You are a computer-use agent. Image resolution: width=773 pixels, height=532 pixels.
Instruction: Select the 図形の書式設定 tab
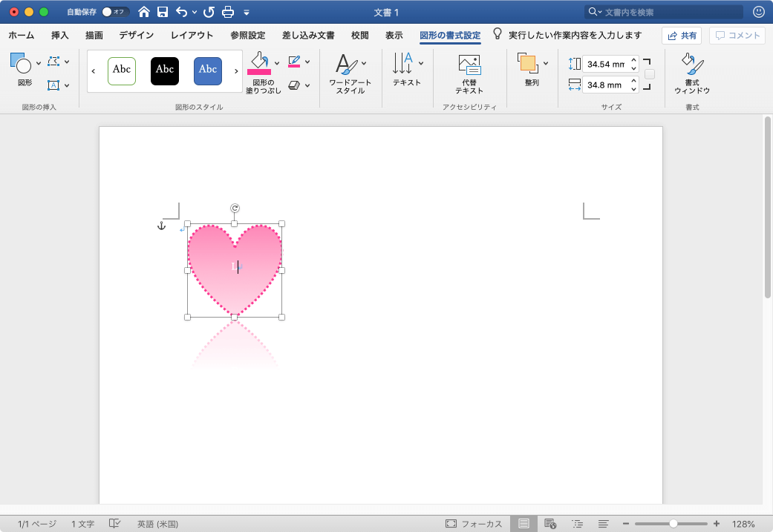pyautogui.click(x=450, y=35)
